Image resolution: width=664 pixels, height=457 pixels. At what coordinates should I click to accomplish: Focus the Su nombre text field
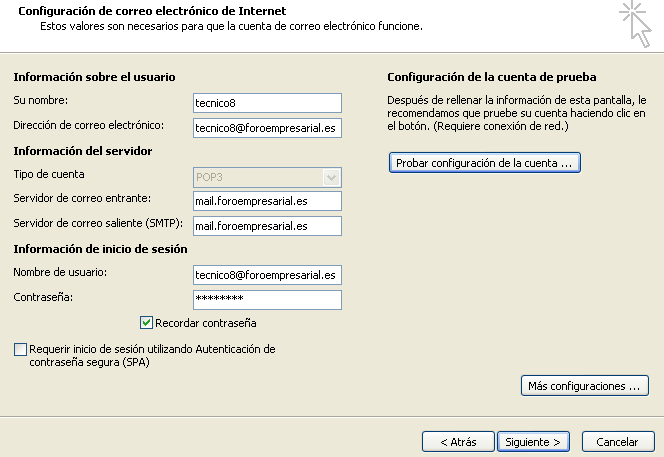coord(267,103)
